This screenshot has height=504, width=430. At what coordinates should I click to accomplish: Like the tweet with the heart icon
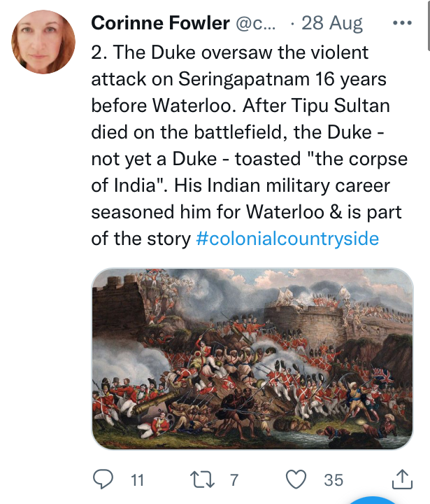pyautogui.click(x=298, y=479)
